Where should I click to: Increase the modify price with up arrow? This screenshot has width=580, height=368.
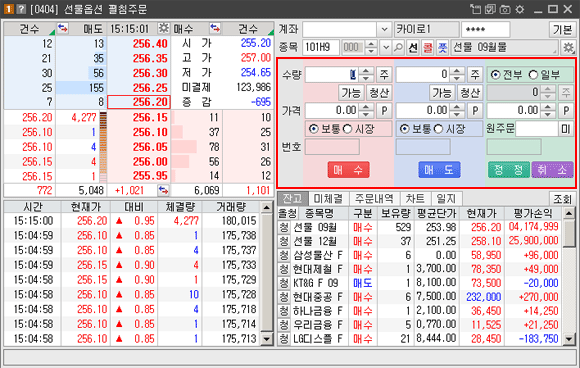click(x=548, y=107)
